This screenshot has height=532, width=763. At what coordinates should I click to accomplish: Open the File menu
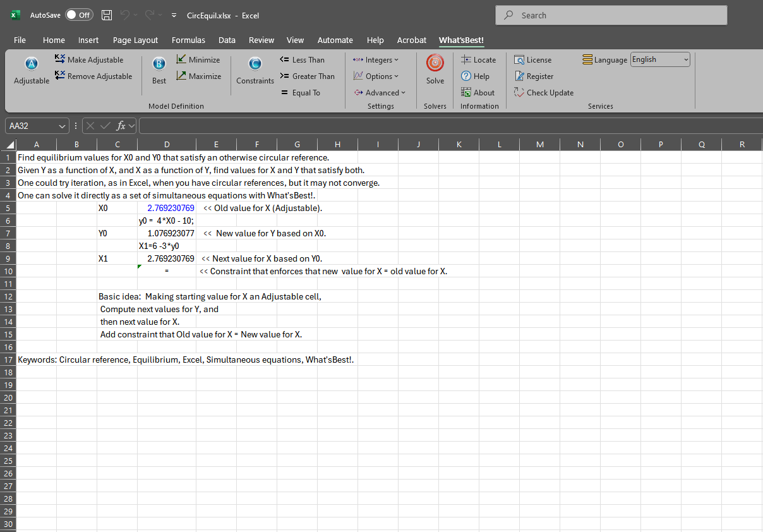(x=20, y=40)
